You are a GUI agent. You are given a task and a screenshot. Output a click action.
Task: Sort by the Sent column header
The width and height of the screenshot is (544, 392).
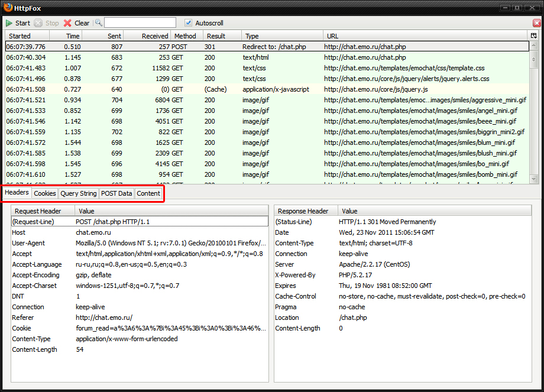coord(103,35)
